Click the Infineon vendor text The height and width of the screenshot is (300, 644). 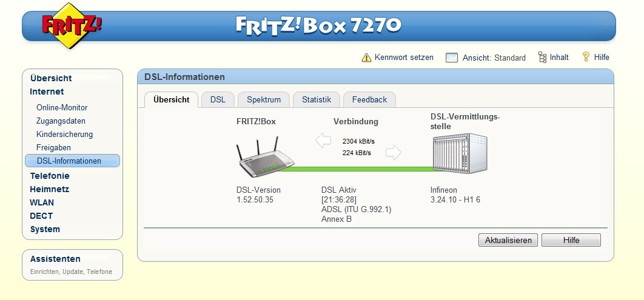pyautogui.click(x=443, y=190)
